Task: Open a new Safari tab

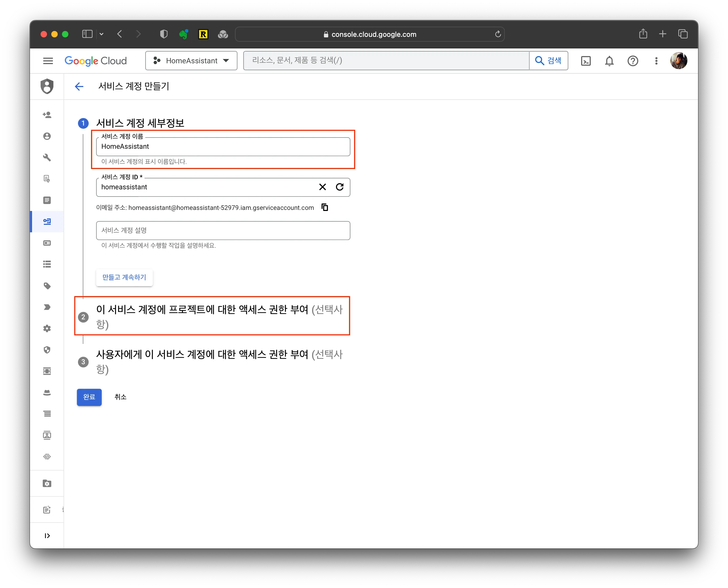Action: [x=663, y=34]
